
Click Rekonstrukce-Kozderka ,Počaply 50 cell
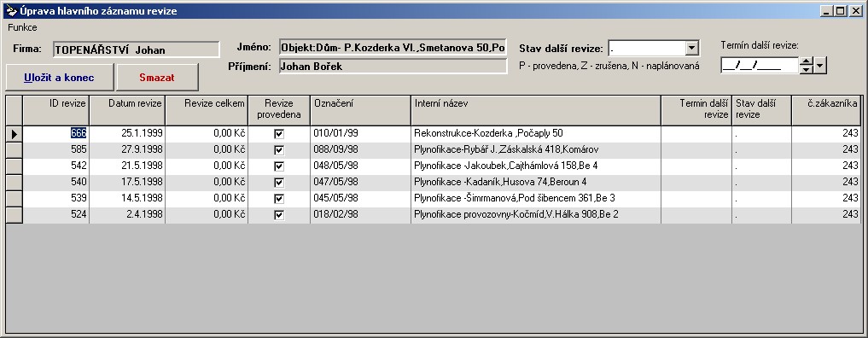coord(536,134)
